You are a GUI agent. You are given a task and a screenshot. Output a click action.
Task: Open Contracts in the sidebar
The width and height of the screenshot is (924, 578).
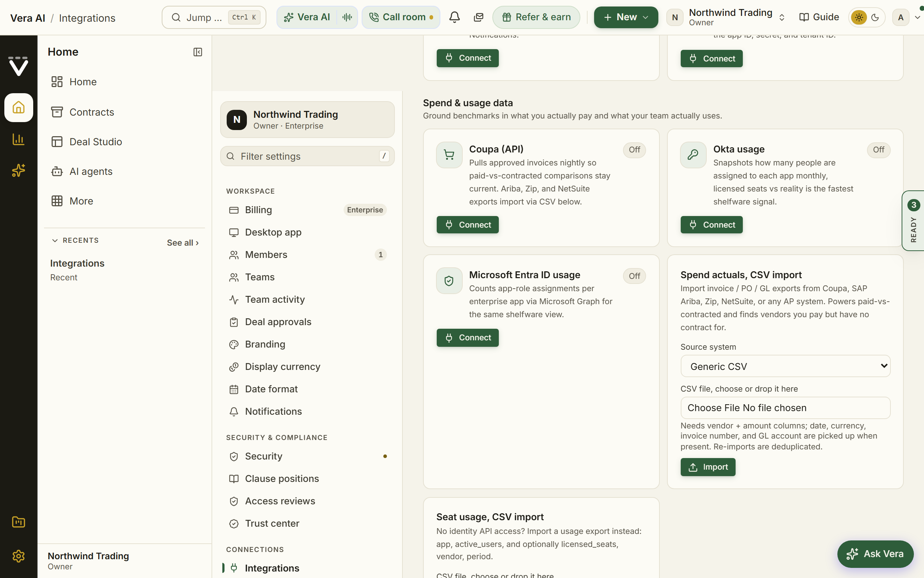[124, 112]
